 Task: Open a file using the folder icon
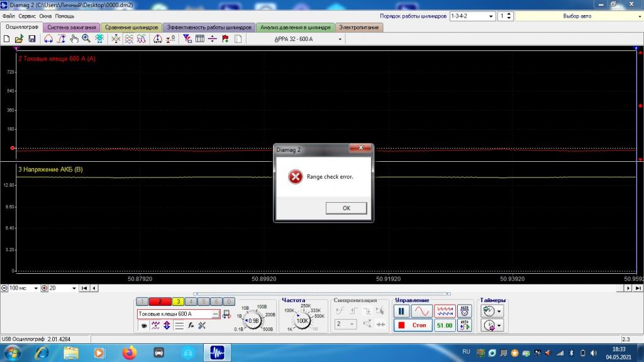19,39
